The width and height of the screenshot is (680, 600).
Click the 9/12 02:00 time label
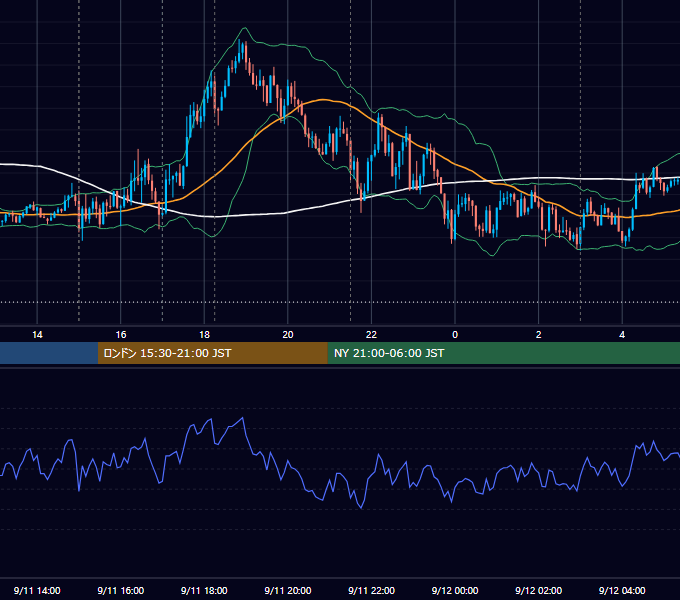(x=539, y=590)
